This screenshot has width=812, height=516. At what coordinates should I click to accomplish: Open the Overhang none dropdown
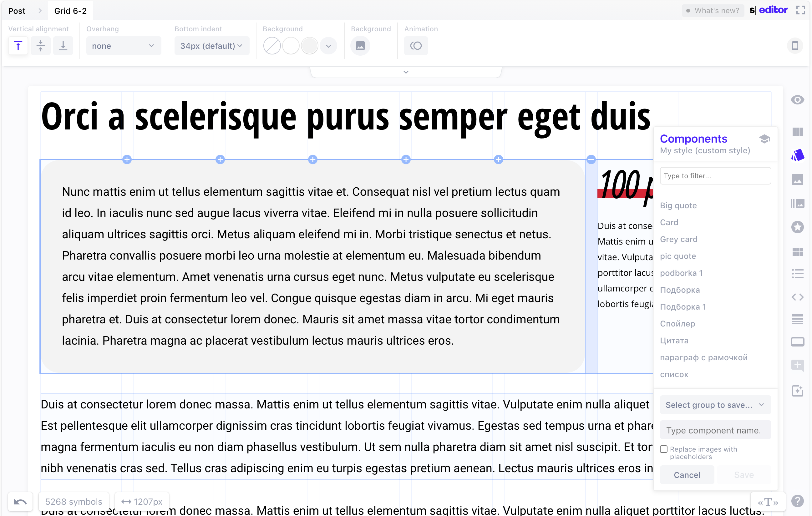tap(123, 46)
